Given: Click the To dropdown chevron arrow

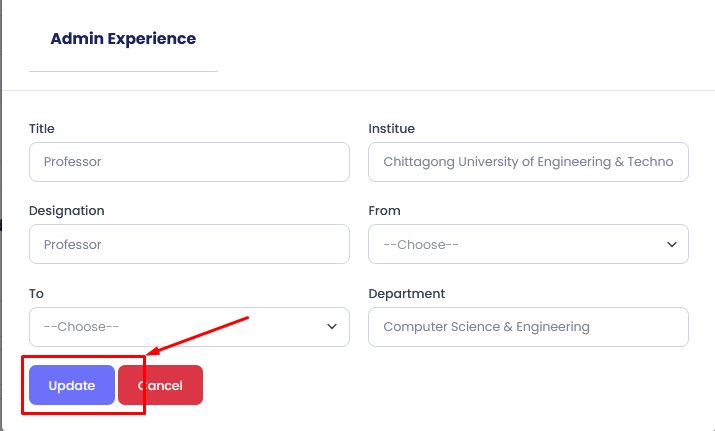Looking at the screenshot, I should pyautogui.click(x=332, y=326).
